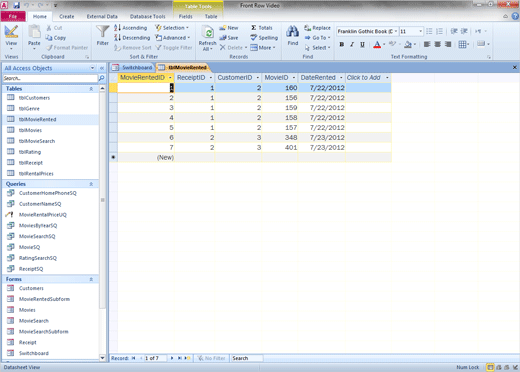Jump to the first record
520x372 pixels.
(x=133, y=358)
